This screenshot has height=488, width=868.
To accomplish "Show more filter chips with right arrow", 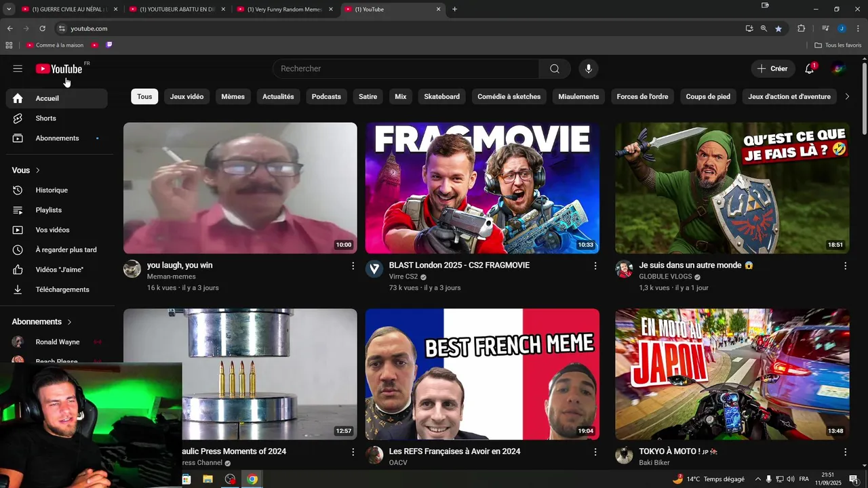I will coord(846,96).
